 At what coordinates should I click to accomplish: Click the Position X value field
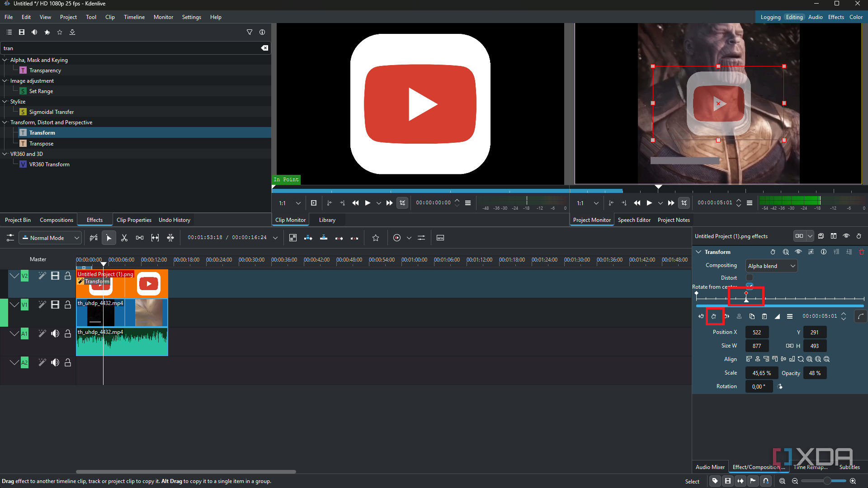[x=757, y=332]
